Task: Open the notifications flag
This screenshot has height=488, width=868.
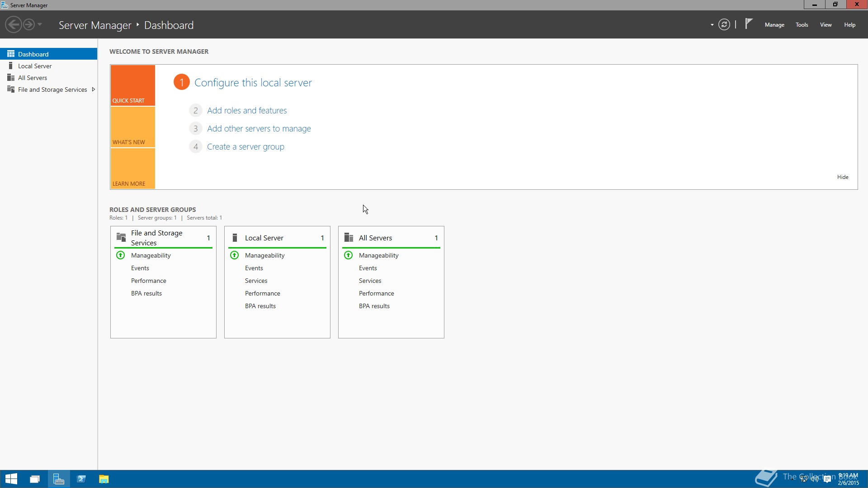Action: pos(749,23)
